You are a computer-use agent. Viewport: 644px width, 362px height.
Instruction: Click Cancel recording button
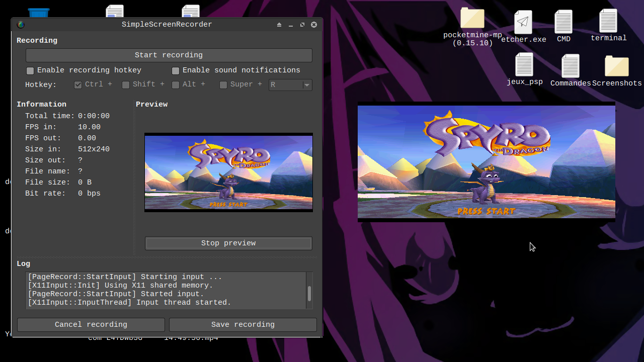(x=91, y=325)
